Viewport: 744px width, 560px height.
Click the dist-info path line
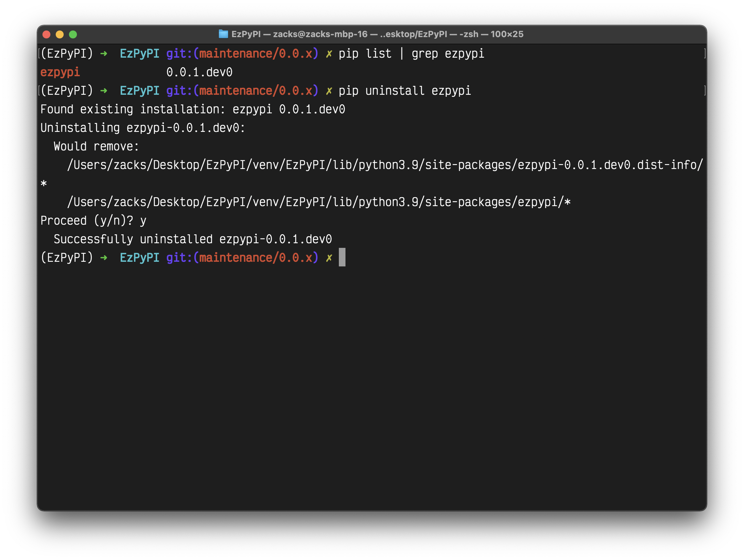pos(385,165)
